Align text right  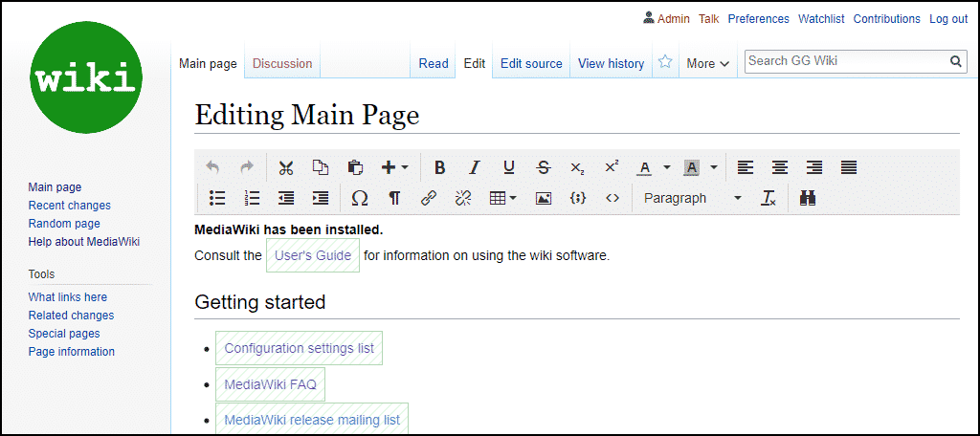coord(813,167)
